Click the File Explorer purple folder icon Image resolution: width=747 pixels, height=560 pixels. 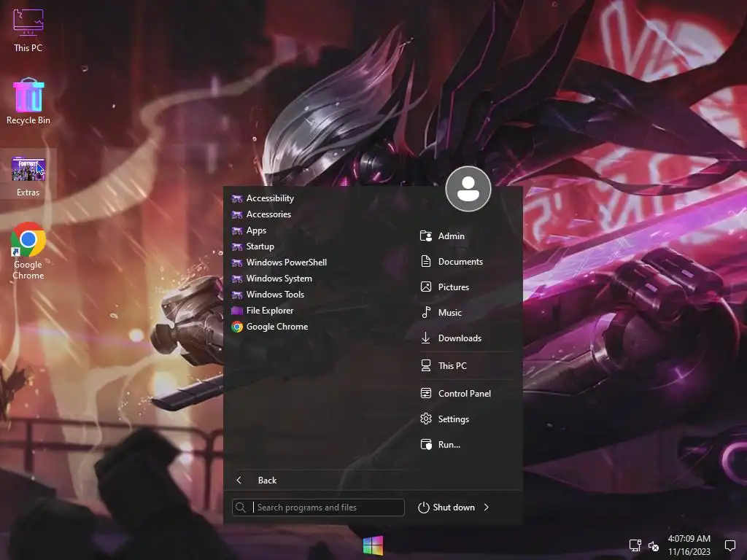click(x=237, y=311)
